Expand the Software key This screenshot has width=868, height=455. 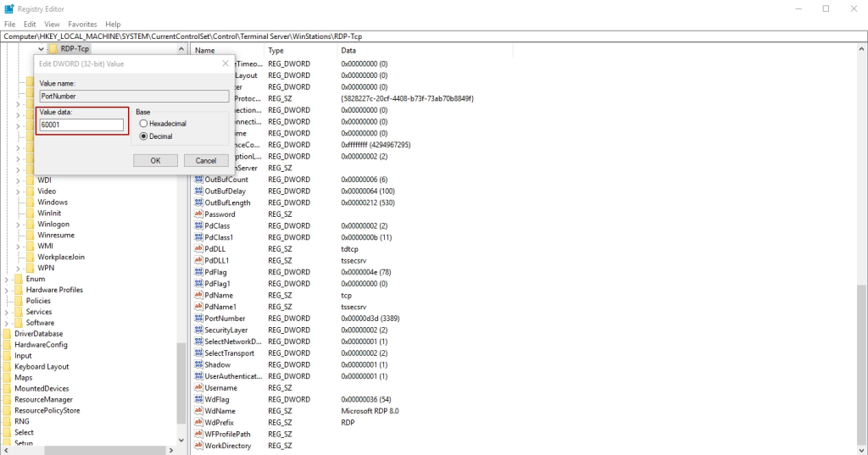click(x=7, y=324)
